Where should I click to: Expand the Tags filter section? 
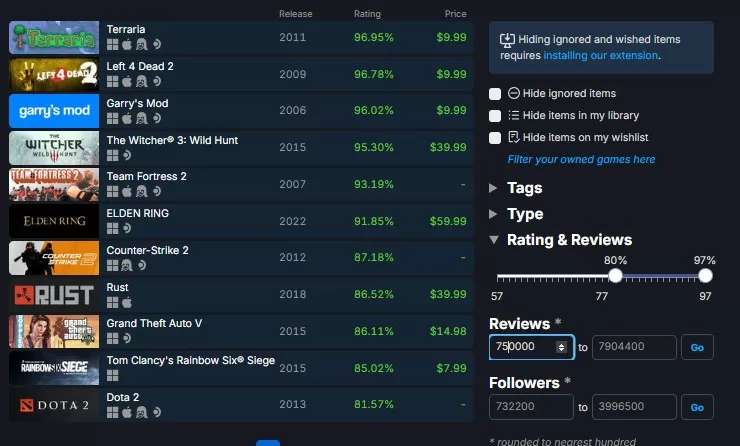494,188
